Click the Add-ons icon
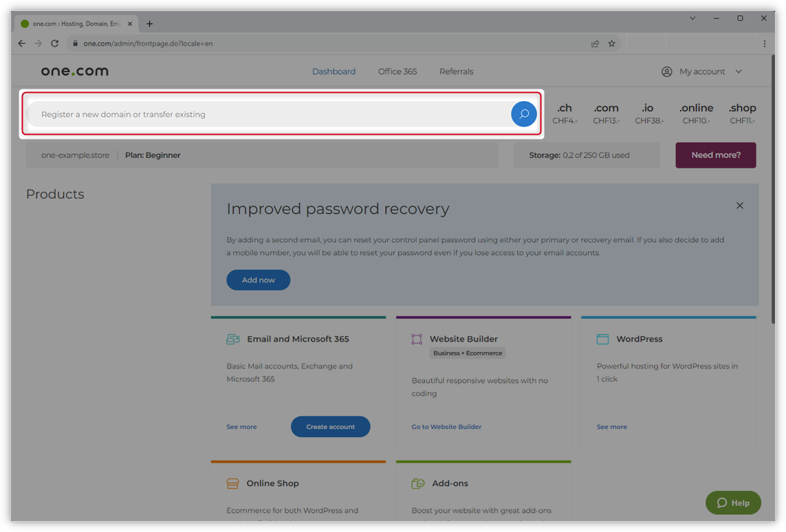Image resolution: width=786 pixels, height=532 pixels. click(417, 483)
